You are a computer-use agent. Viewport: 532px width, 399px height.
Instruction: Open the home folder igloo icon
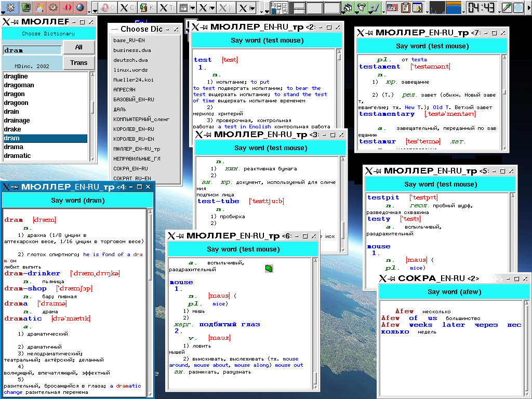tap(39, 7)
